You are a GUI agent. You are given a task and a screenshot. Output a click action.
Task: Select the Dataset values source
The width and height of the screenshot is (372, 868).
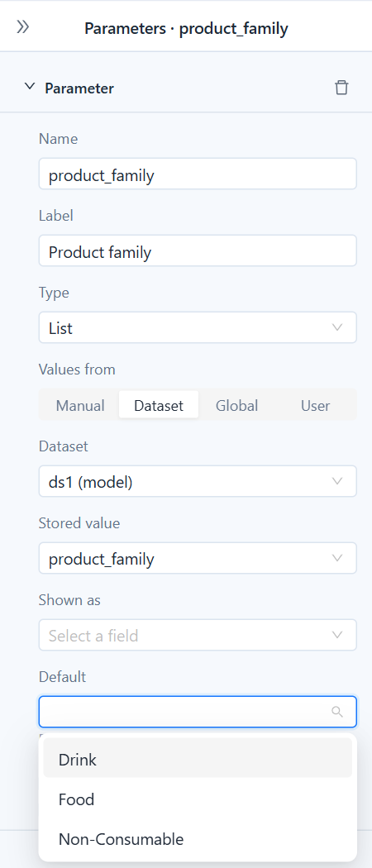[159, 405]
